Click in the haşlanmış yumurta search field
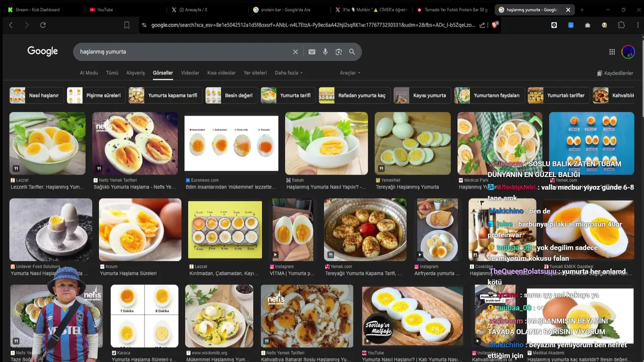Image resolution: width=644 pixels, height=362 pixels. click(184, 52)
